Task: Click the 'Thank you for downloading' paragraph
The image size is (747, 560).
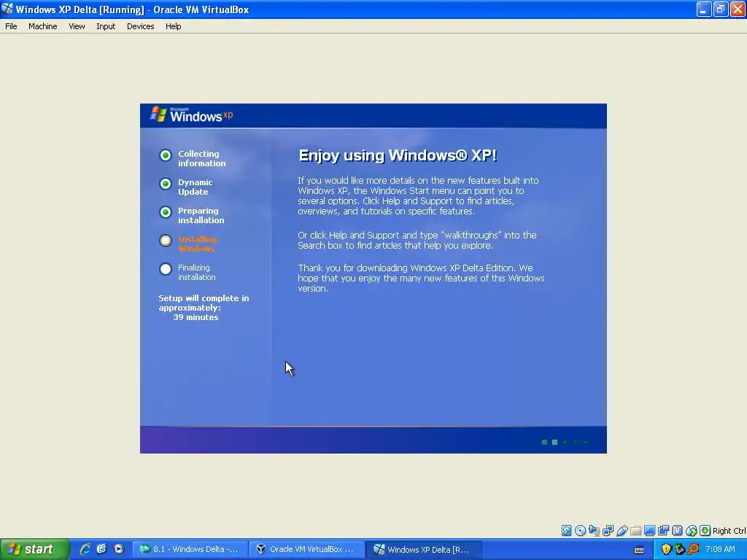Action: tap(421, 278)
